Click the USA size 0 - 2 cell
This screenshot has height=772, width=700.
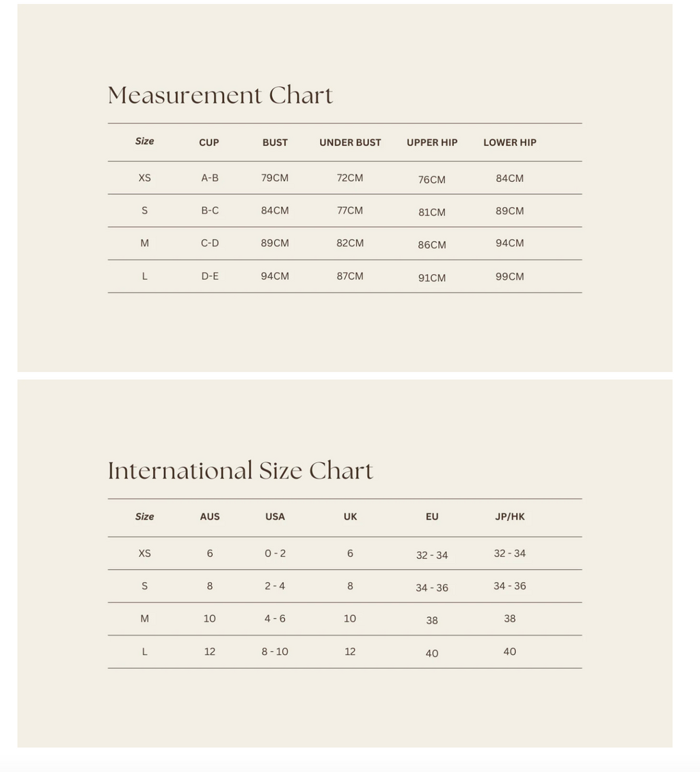[x=275, y=553]
